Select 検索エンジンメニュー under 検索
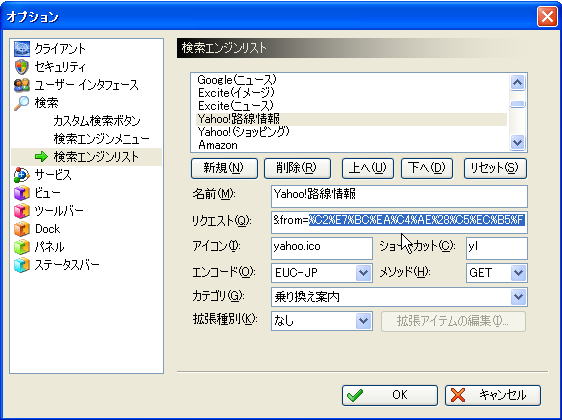Screen dimensions: 562x420 click(101, 139)
